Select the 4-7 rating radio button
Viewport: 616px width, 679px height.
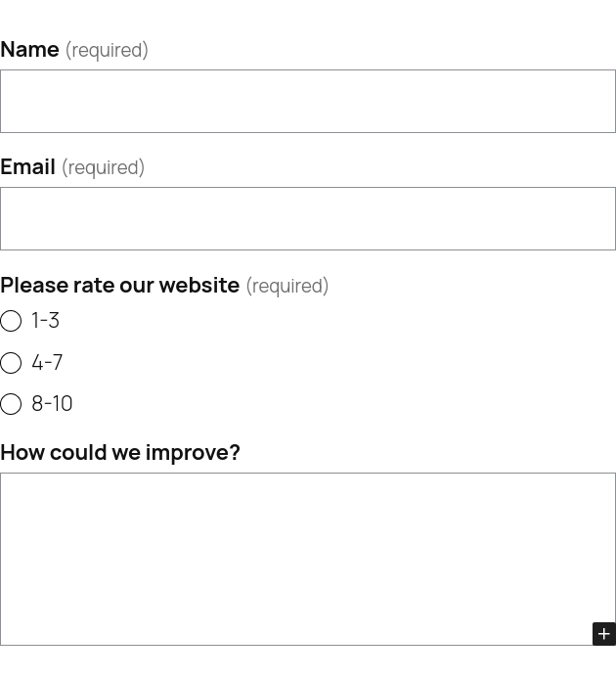(11, 363)
